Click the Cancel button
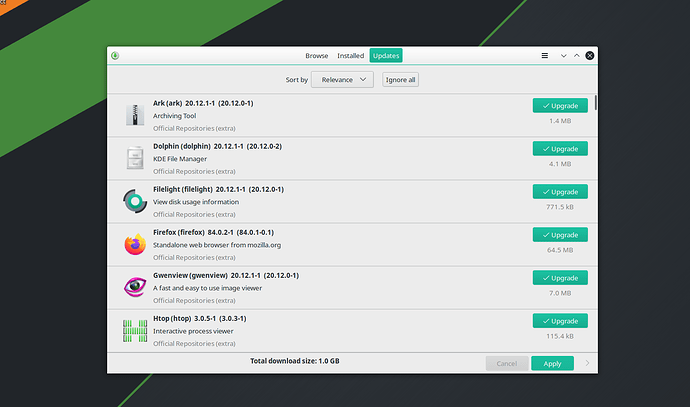This screenshot has width=690, height=407. [507, 363]
